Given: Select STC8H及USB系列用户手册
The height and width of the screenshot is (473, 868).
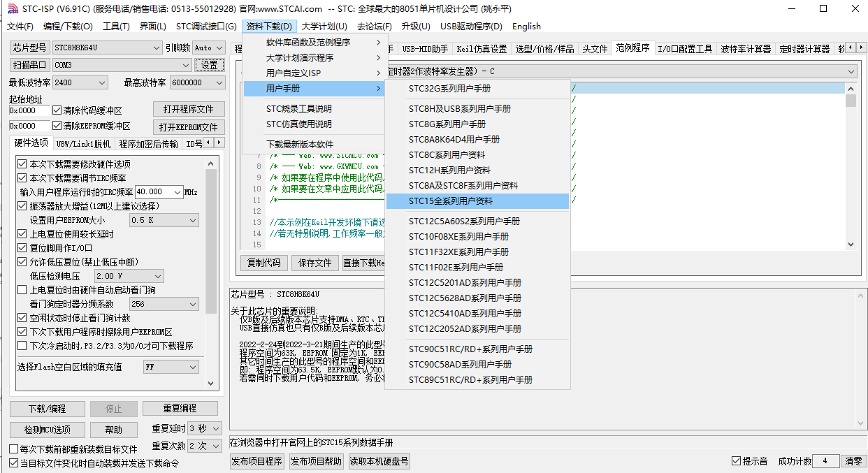Looking at the screenshot, I should coord(478,109).
